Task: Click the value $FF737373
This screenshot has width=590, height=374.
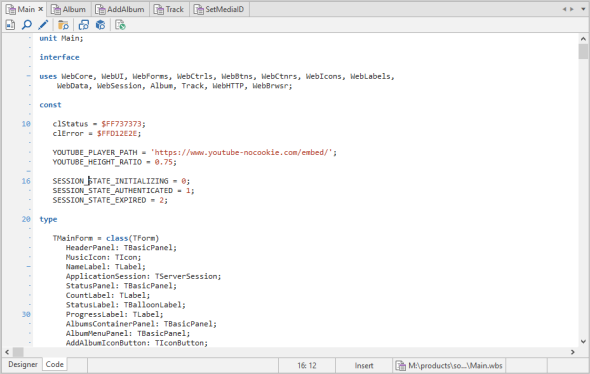Action: point(122,124)
